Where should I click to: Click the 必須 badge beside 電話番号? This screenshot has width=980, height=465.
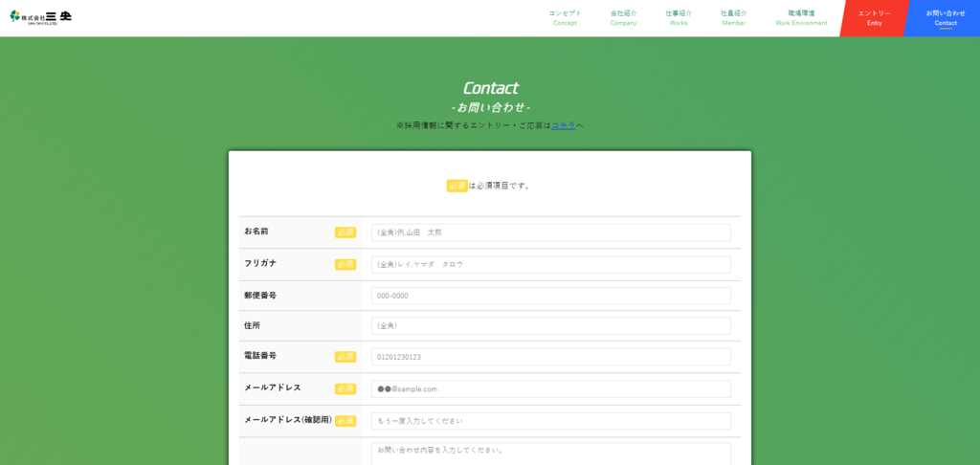[345, 357]
